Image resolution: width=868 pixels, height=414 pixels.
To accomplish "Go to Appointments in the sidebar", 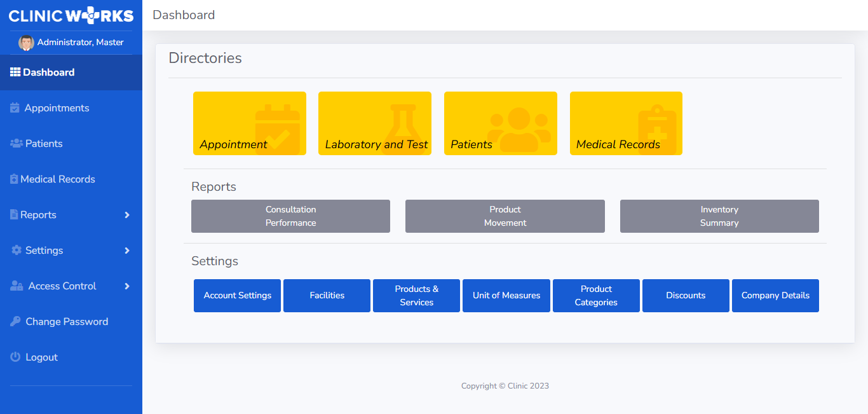I will click(x=71, y=108).
